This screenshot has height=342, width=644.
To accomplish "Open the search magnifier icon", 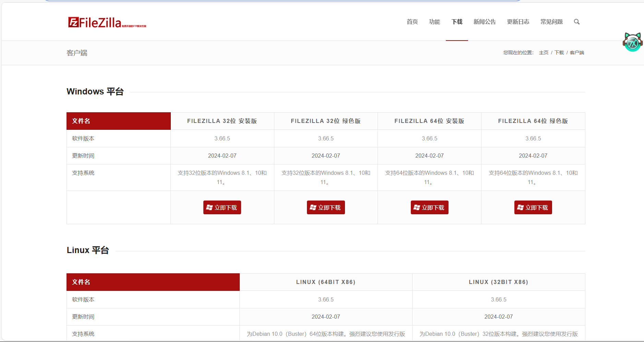I will (x=577, y=22).
